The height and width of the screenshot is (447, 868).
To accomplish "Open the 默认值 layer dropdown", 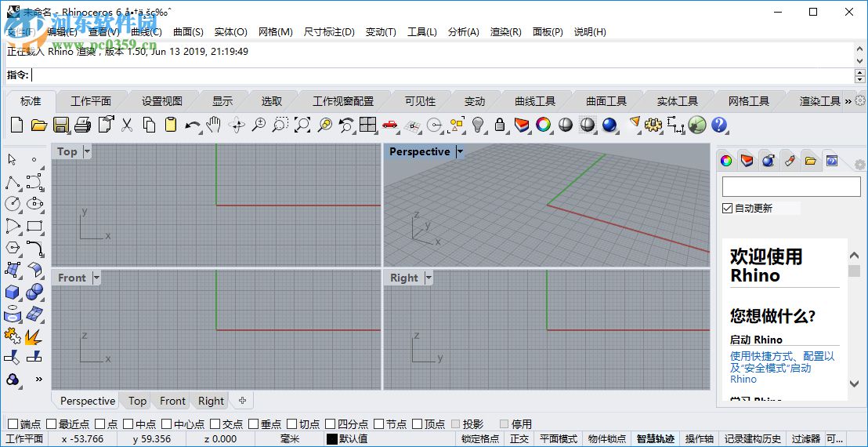I will point(352,439).
